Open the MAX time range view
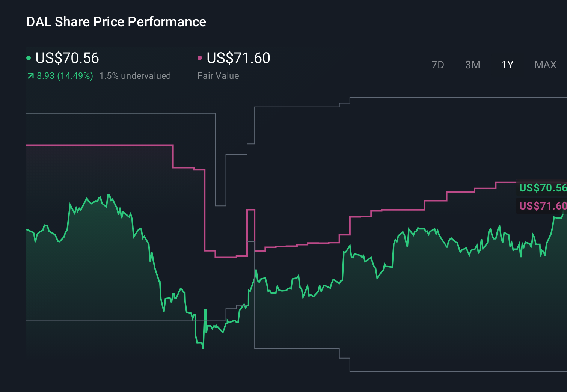The width and height of the screenshot is (567, 392). [x=545, y=65]
